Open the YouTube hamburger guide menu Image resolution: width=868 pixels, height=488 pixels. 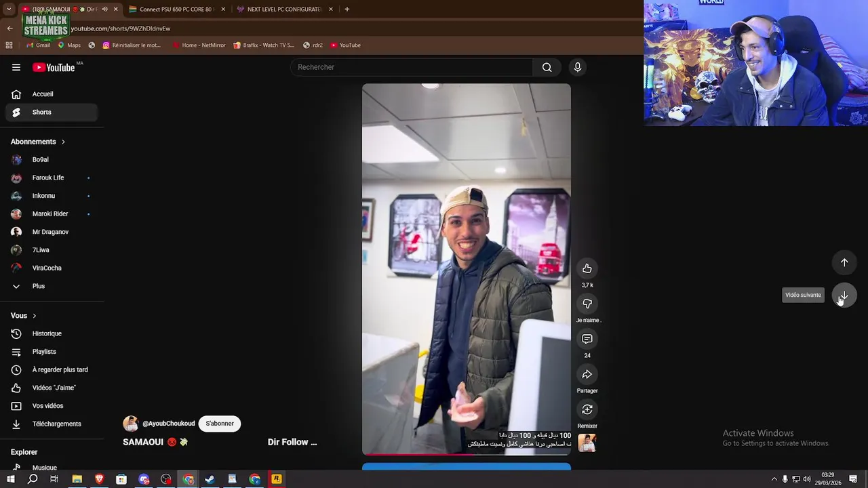[x=16, y=67]
